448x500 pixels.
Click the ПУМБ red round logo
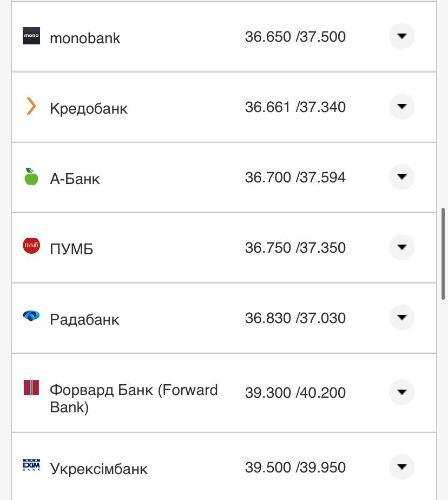coord(31,246)
